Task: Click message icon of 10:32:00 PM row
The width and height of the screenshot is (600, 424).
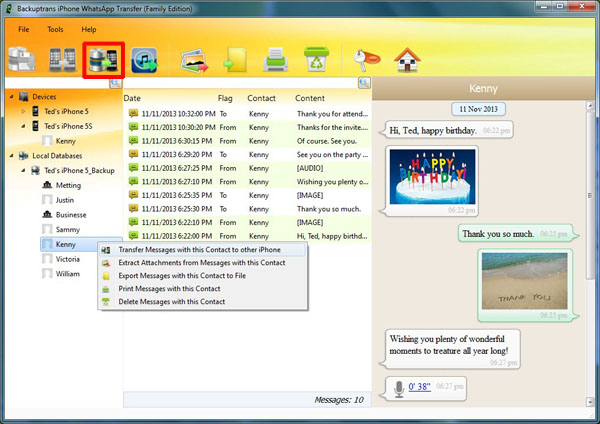Action: click(x=133, y=113)
